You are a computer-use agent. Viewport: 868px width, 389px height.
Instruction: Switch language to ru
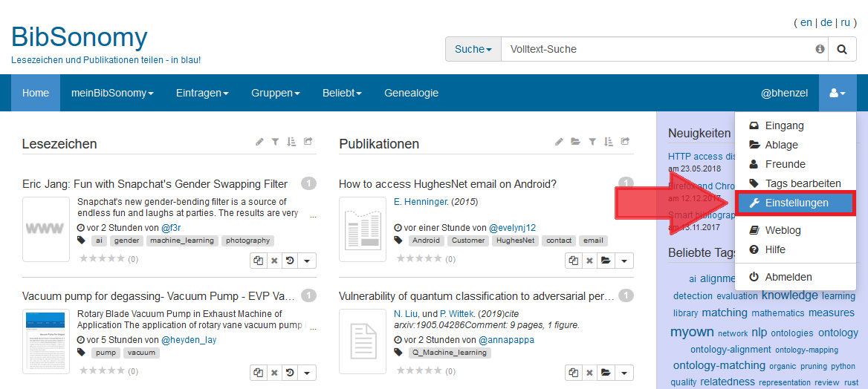(x=845, y=23)
